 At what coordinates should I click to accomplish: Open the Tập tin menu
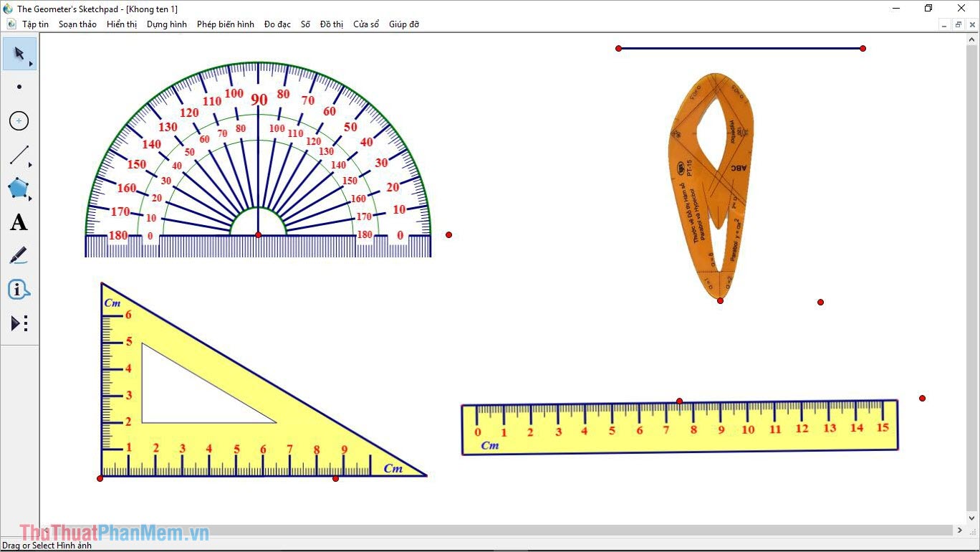35,24
